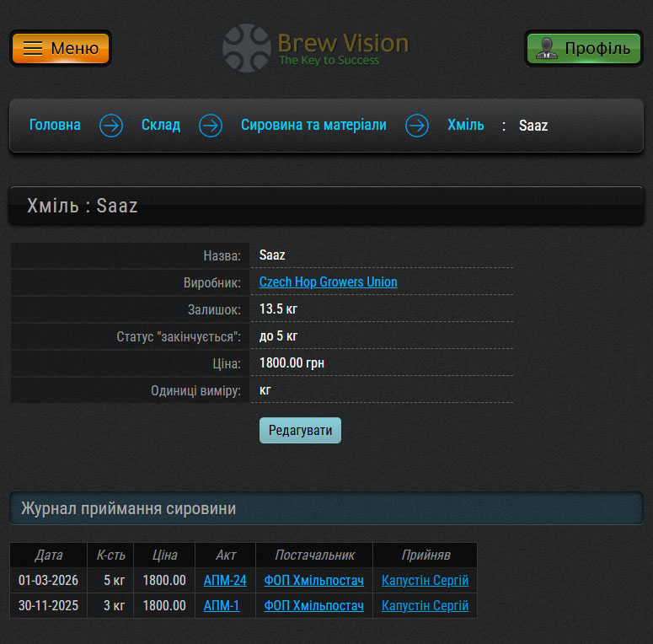Click the Журнал приймання сировини section header
This screenshot has height=644, width=653.
pyautogui.click(x=326, y=509)
